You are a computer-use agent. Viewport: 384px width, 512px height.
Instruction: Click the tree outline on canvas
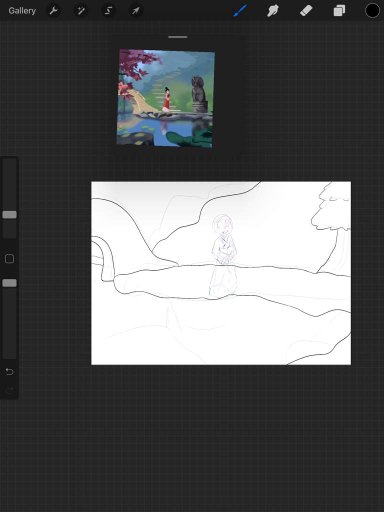(331, 227)
